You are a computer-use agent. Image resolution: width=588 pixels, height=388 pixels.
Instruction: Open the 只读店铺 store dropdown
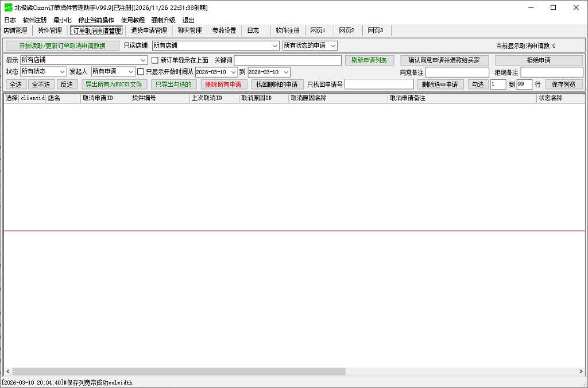tap(215, 45)
